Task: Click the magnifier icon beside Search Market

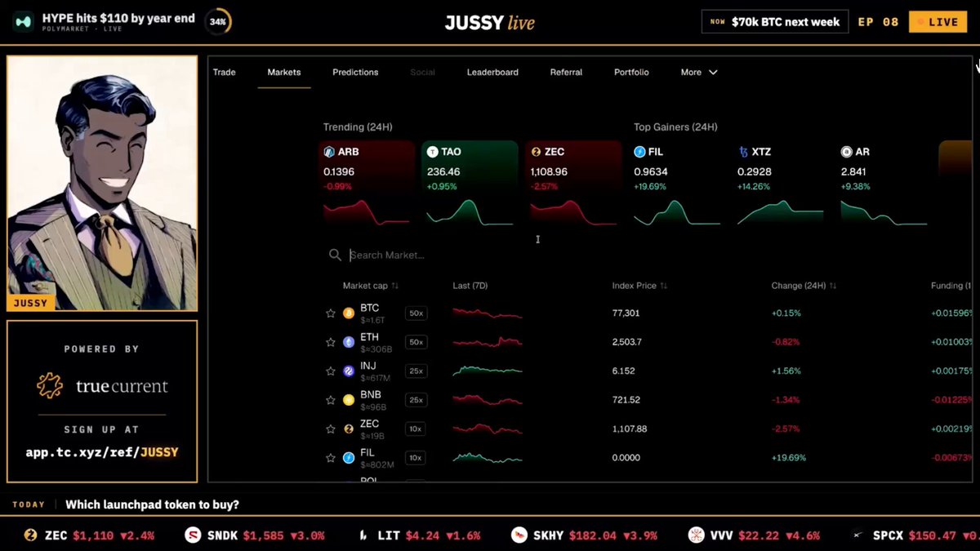Action: tap(335, 255)
